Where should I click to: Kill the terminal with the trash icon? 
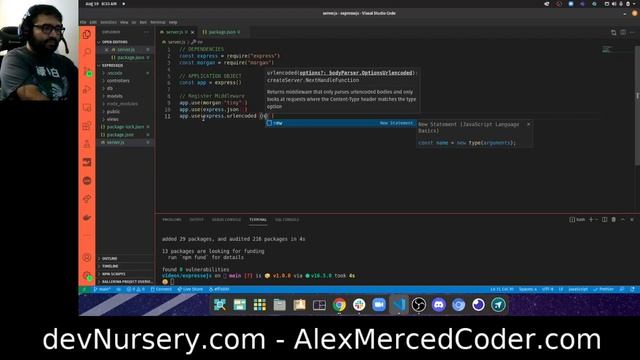[x=613, y=220]
